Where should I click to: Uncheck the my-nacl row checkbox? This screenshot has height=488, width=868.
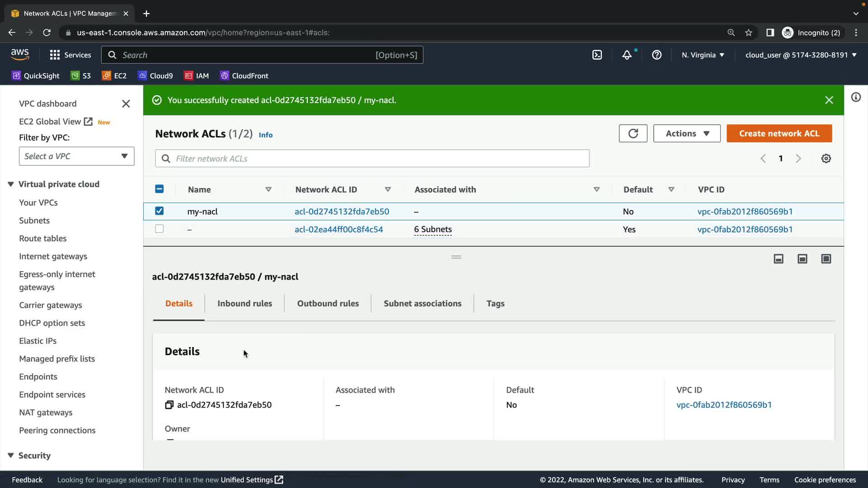click(x=159, y=211)
